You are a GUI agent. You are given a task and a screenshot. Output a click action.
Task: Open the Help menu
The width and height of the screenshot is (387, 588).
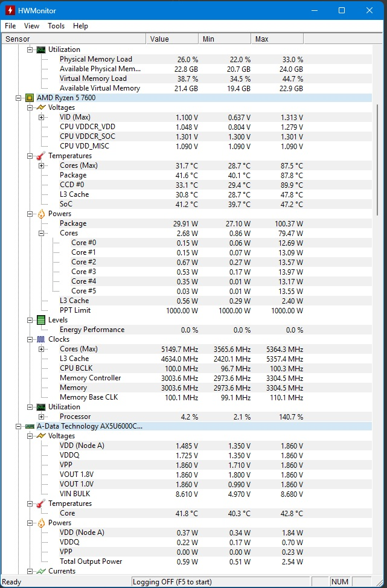click(x=80, y=26)
